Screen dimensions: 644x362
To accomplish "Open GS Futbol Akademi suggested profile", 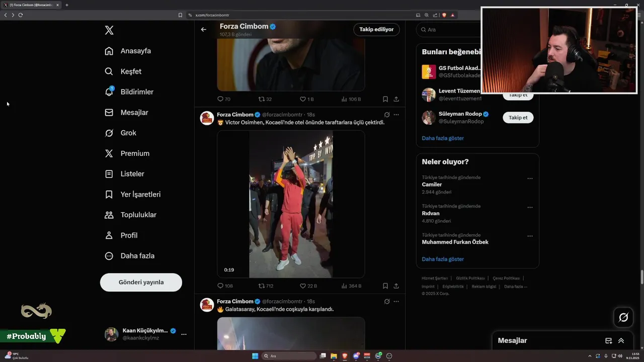I will (452, 71).
